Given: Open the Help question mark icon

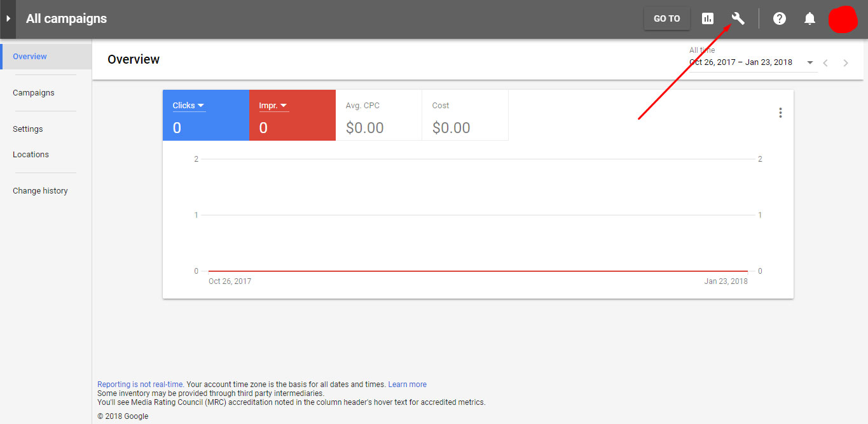Looking at the screenshot, I should coord(780,18).
